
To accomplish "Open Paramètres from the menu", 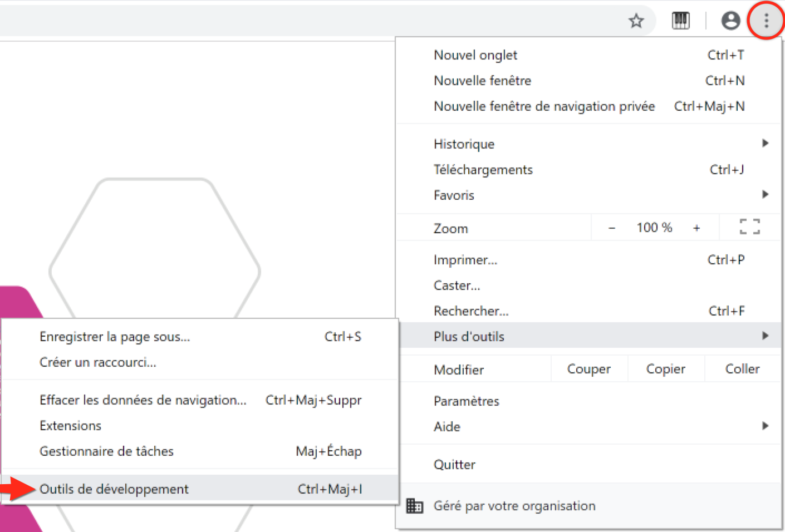I will coord(466,401).
